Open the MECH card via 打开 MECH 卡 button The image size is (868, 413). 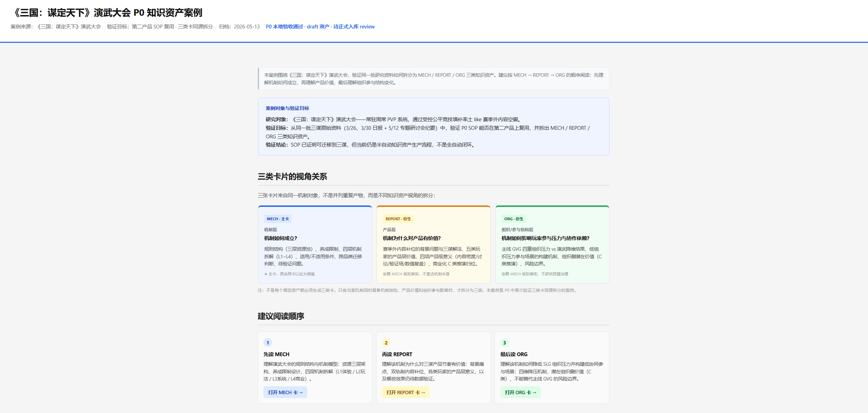tap(285, 392)
